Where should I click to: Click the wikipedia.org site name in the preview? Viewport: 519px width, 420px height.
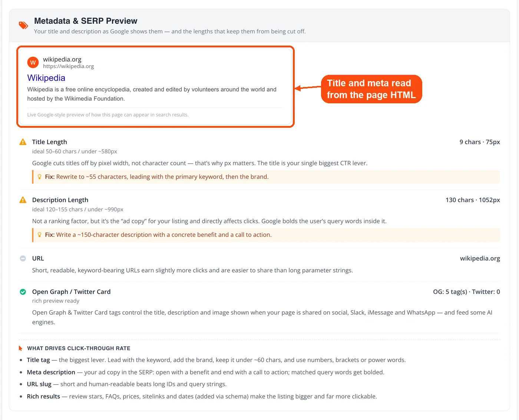(62, 59)
